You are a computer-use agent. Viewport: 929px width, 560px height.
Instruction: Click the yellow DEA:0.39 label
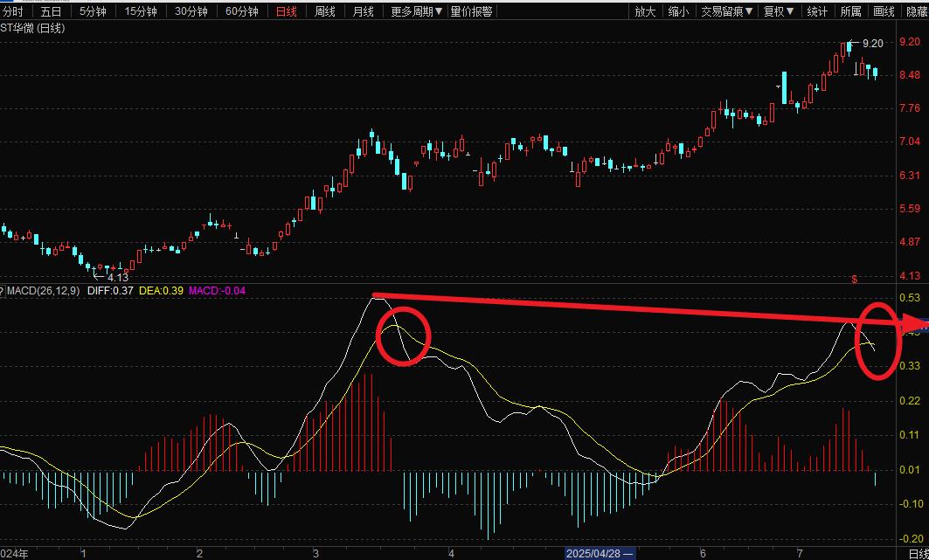[x=161, y=291]
